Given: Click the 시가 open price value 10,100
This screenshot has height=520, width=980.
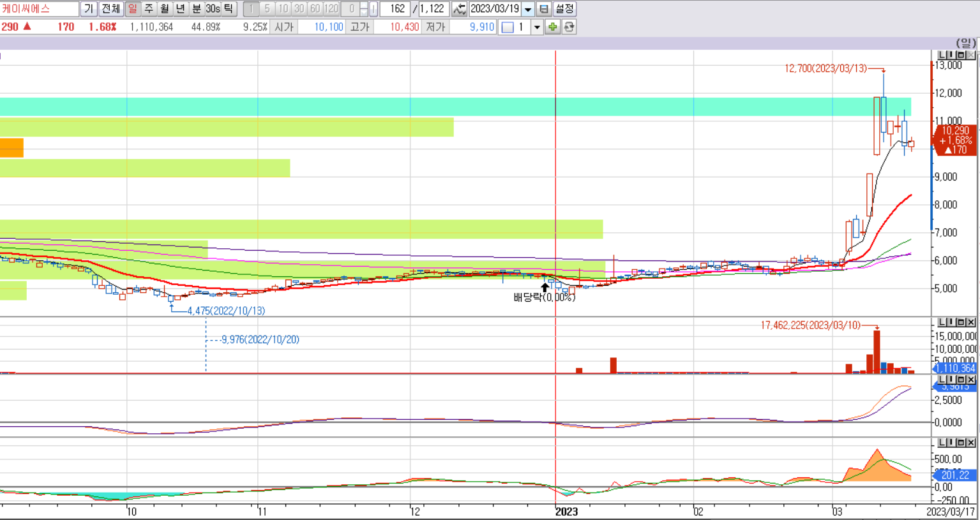Looking at the screenshot, I should (x=329, y=27).
